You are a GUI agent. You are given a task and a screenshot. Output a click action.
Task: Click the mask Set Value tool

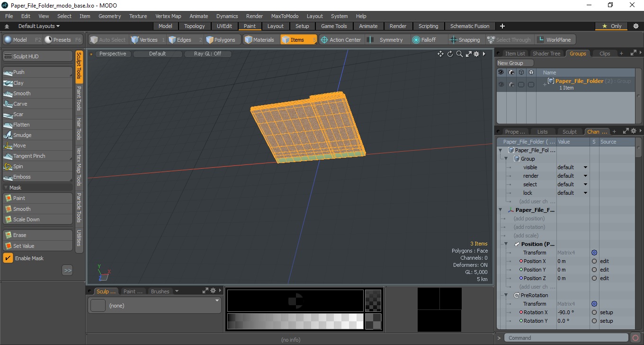[x=37, y=246]
